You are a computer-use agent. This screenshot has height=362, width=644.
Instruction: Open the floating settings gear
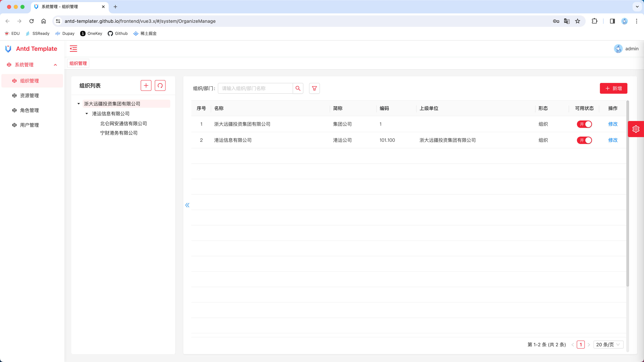pyautogui.click(x=636, y=129)
